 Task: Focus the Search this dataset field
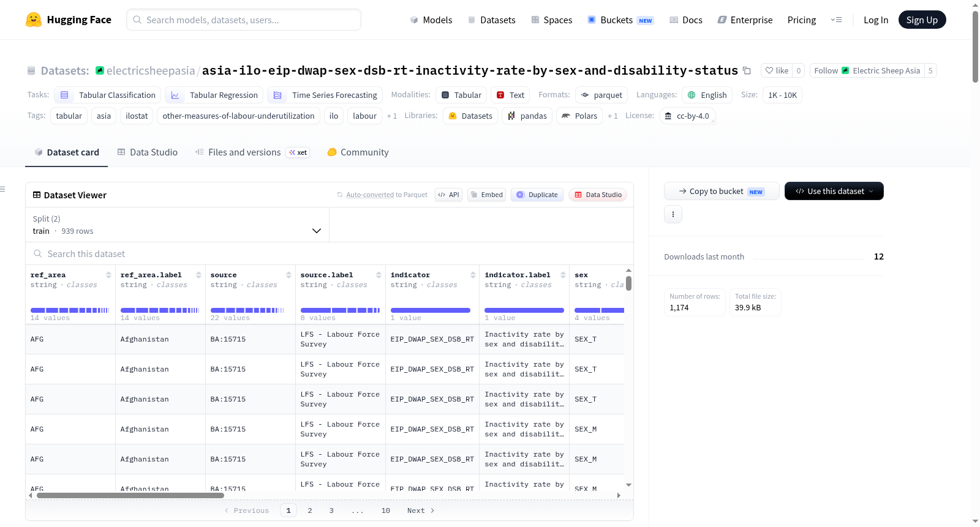coord(330,253)
